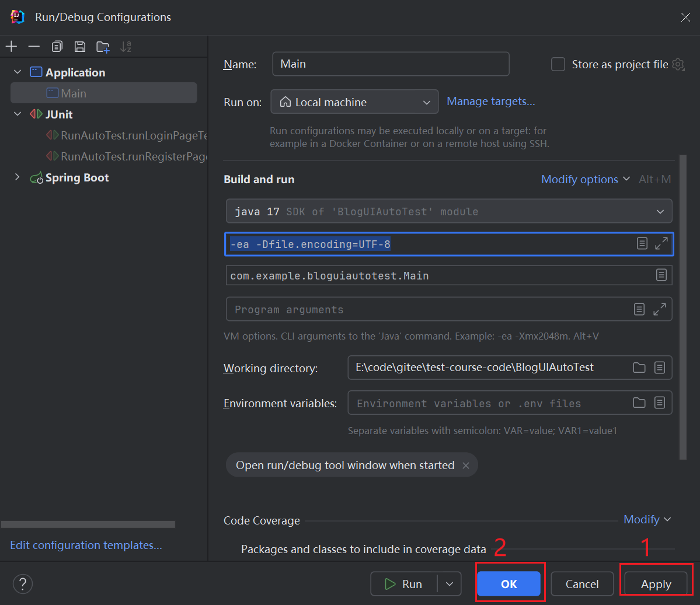
Task: Open Edit configuration templates link
Action: coord(86,545)
